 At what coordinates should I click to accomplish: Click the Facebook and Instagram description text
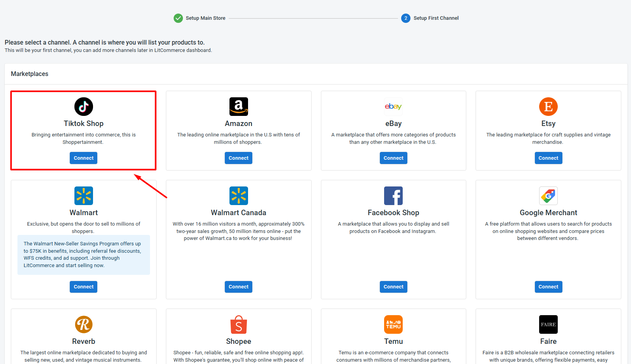point(393,228)
